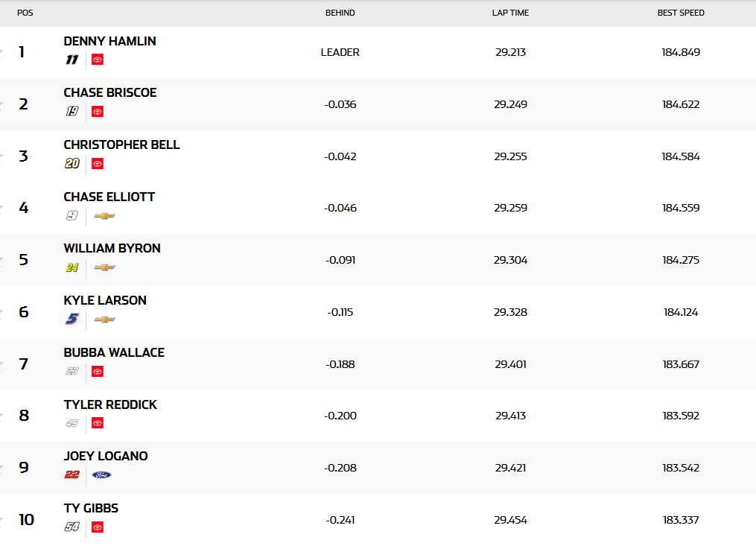Sort by the BEHIND column header
The width and height of the screenshot is (756, 546).
340,13
